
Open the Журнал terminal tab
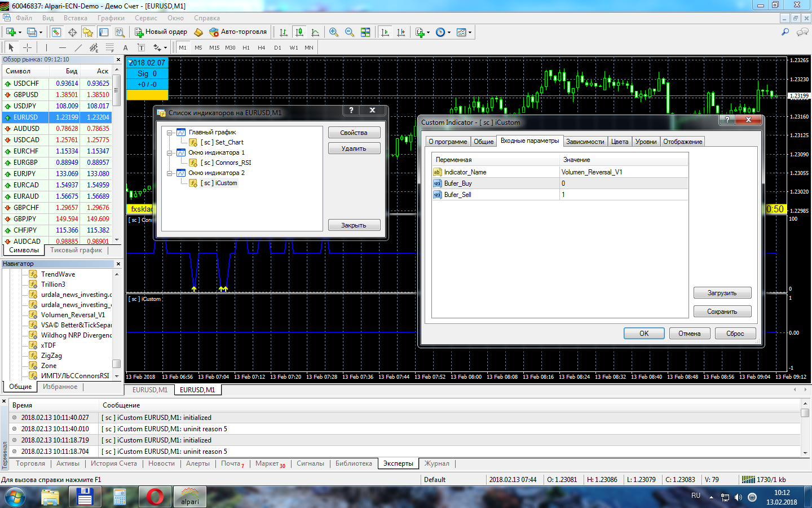(437, 463)
